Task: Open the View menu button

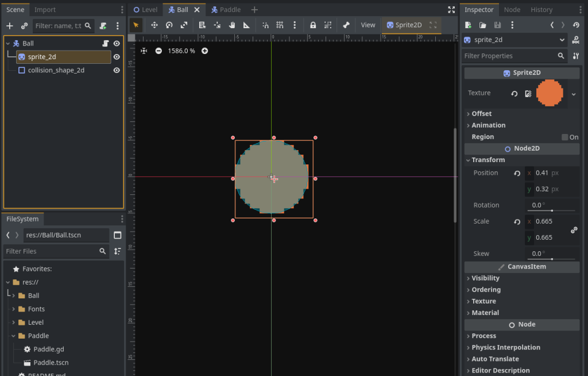Action: pos(368,25)
